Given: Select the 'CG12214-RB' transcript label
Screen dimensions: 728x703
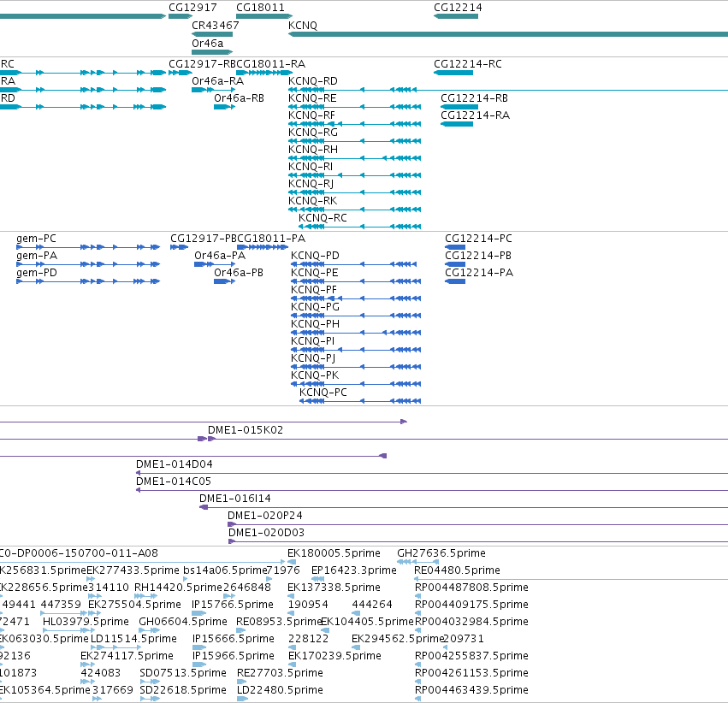Looking at the screenshot, I should pyautogui.click(x=475, y=98).
